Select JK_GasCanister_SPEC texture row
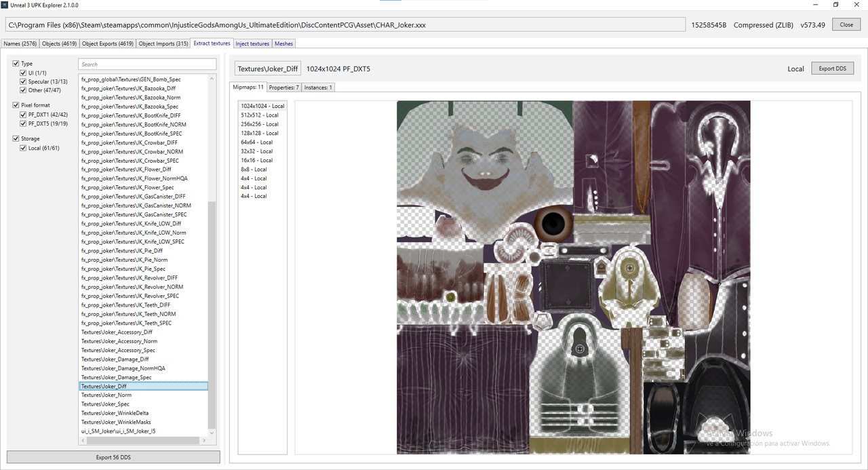Image resolution: width=868 pixels, height=470 pixels. 144,214
